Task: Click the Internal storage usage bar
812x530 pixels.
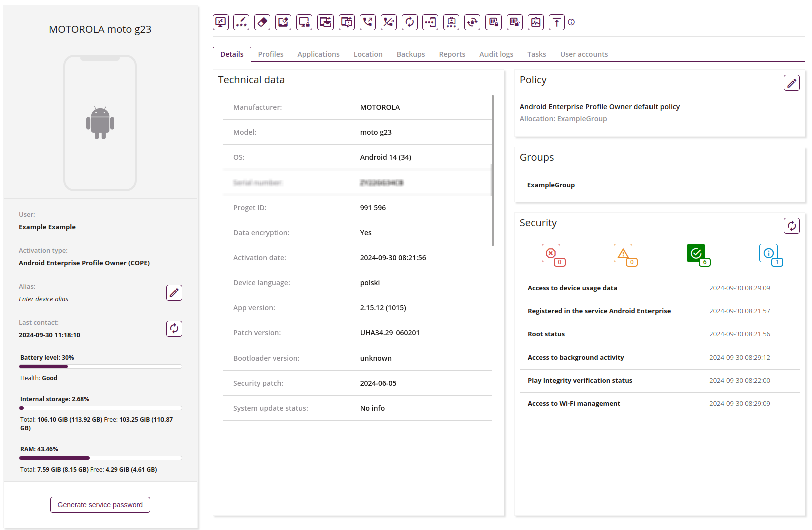Action: click(100, 408)
